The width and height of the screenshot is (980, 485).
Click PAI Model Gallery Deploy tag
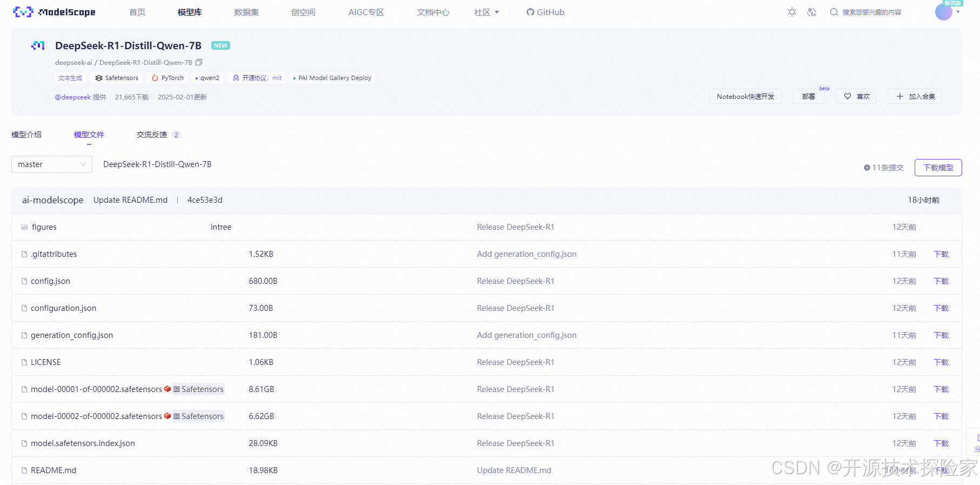pos(332,78)
